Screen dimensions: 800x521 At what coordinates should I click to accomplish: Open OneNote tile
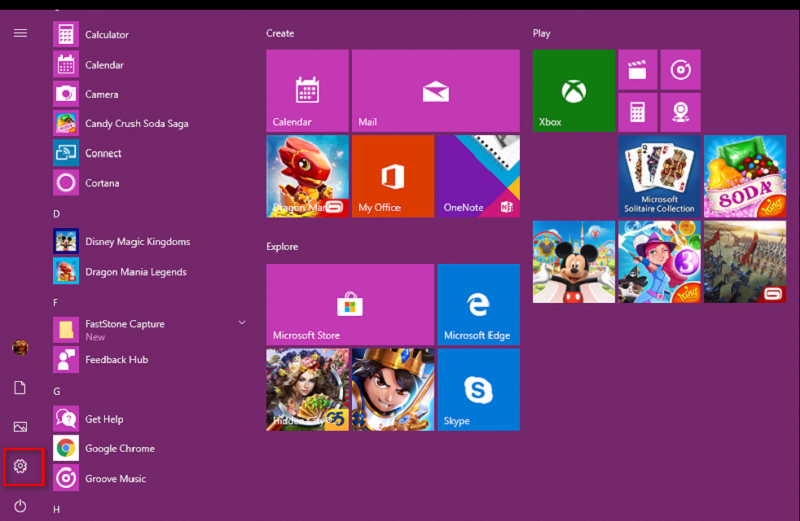point(479,176)
